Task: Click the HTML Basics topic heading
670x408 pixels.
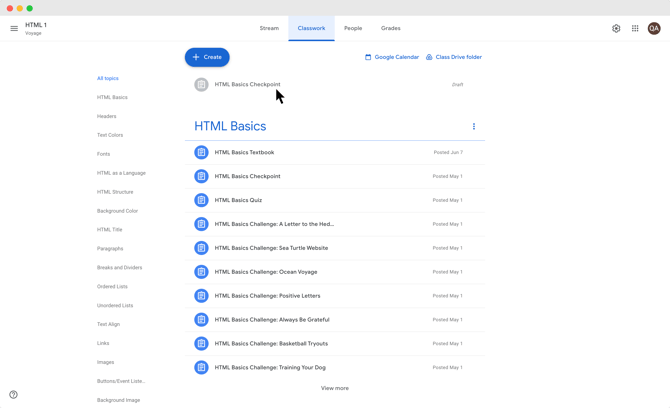Action: [230, 127]
